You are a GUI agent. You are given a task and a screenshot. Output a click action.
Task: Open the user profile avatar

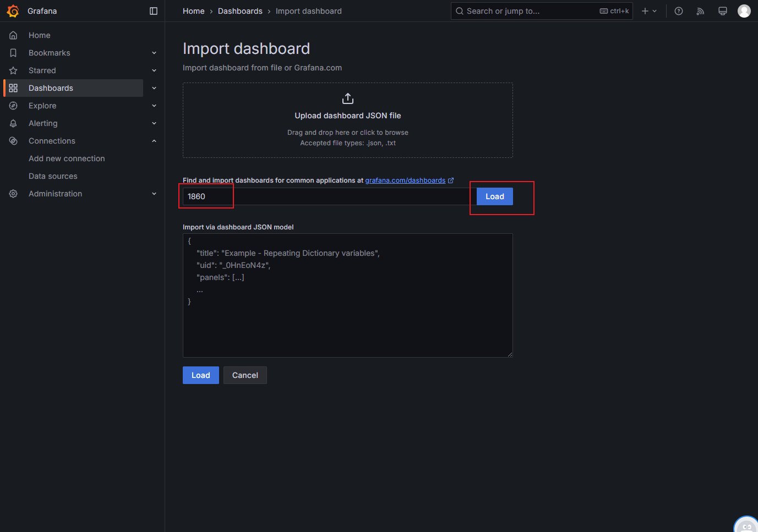point(744,11)
